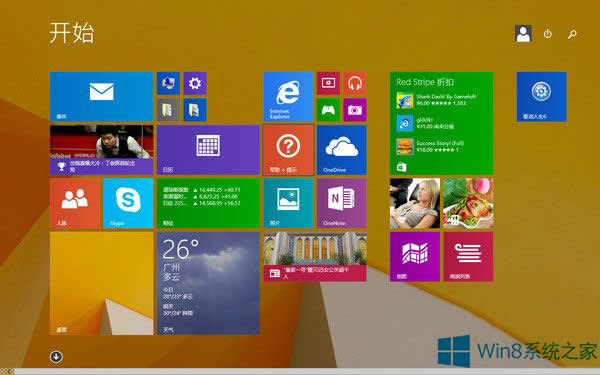
Task: Open This PC computer tile
Action: [168, 83]
